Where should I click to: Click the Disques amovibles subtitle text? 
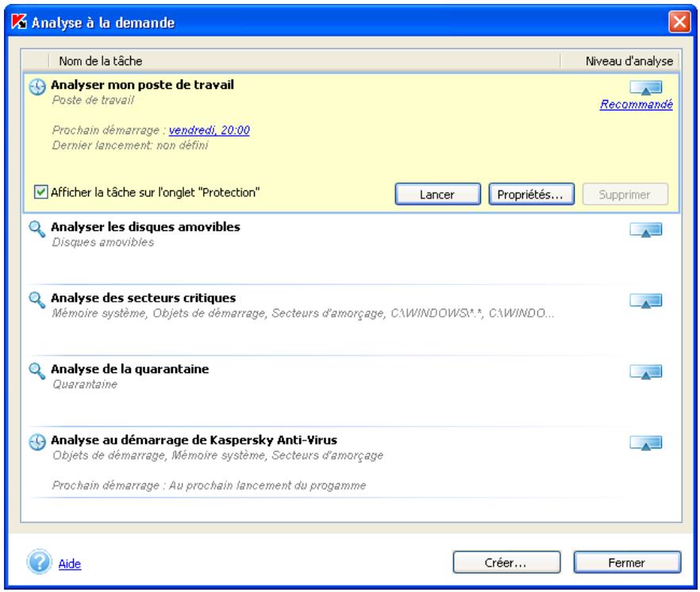103,242
